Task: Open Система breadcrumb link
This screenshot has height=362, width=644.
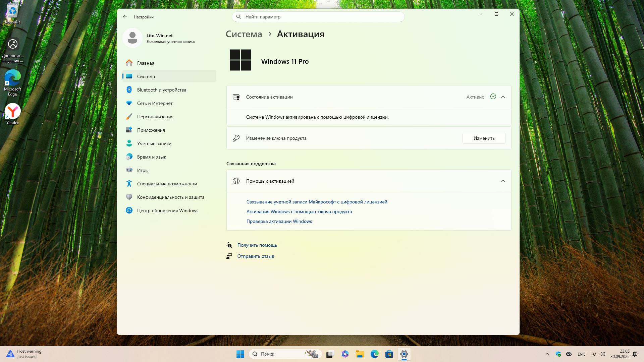Action: pyautogui.click(x=244, y=34)
